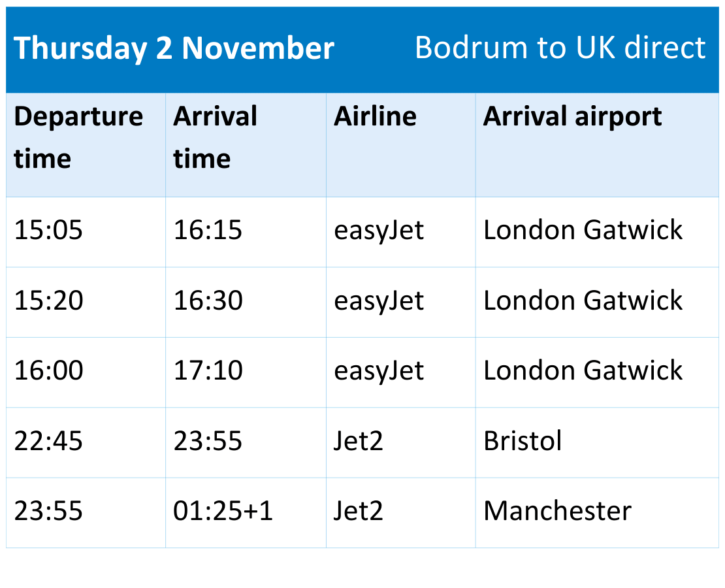Select London Gatwick in the 16:00 row

coord(583,370)
